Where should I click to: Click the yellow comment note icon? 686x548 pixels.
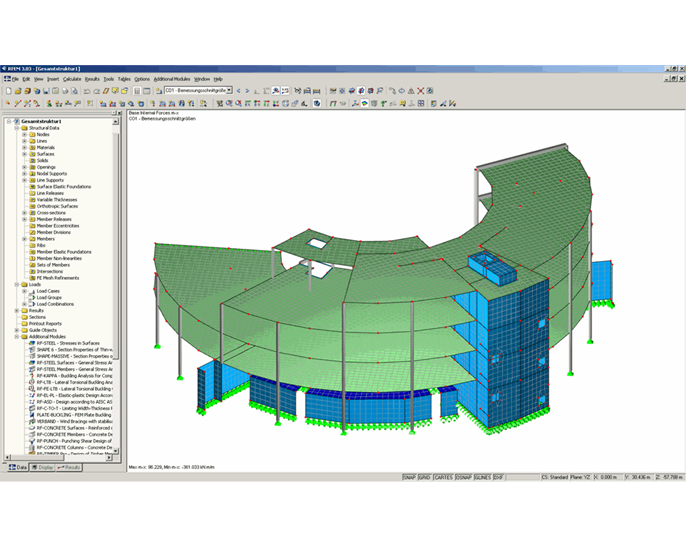point(402,104)
